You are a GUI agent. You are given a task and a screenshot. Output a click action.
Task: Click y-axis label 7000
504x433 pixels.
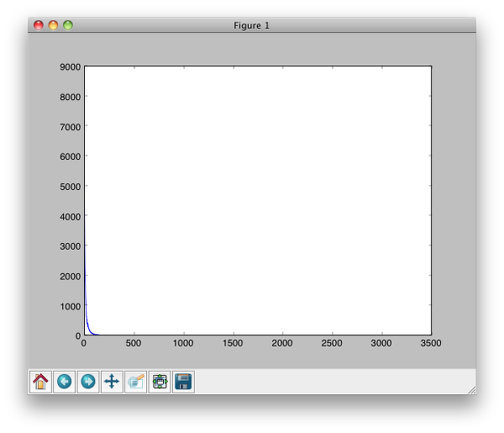coord(70,127)
